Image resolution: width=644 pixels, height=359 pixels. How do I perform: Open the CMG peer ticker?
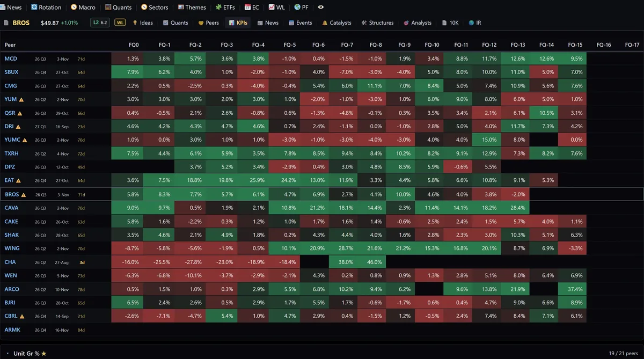(11, 86)
